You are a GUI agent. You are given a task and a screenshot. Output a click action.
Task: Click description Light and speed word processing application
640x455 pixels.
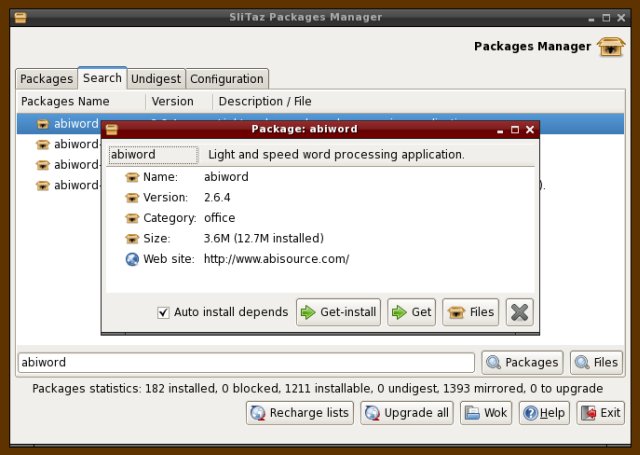coord(336,155)
